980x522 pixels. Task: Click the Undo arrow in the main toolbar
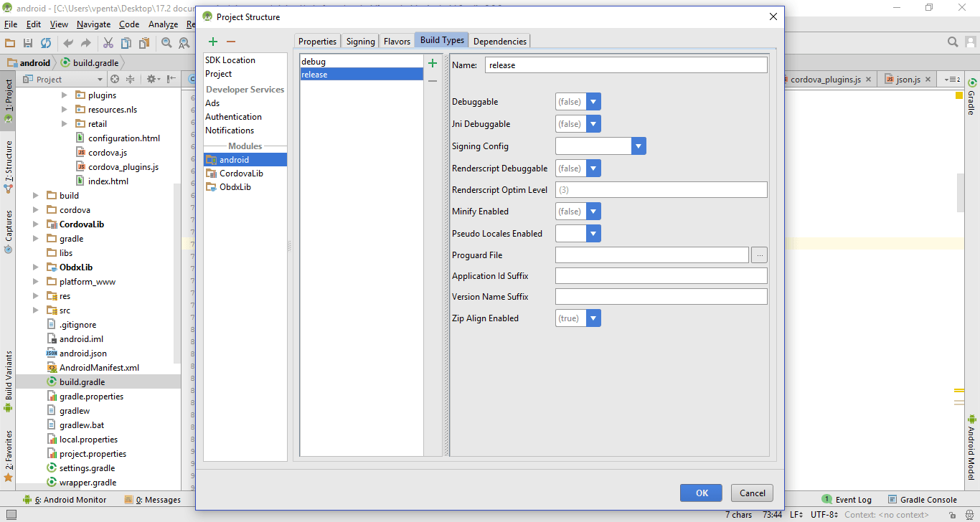point(68,43)
